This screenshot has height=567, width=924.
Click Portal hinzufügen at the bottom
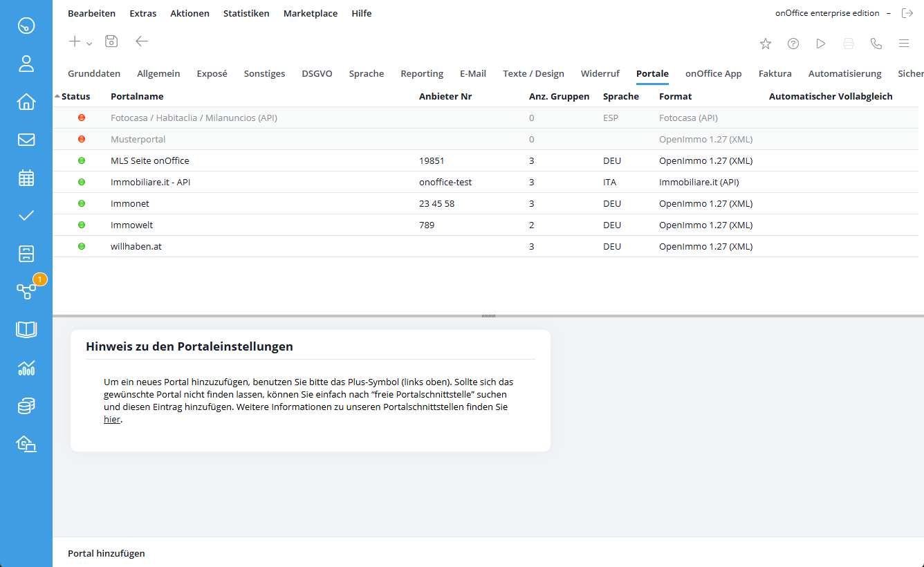[x=107, y=553]
